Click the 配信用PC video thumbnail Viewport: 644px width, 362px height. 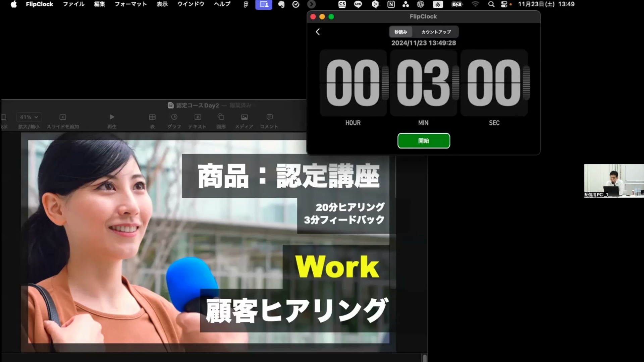click(614, 181)
